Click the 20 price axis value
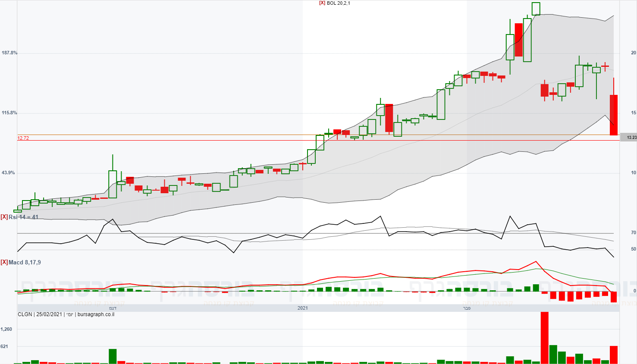Image resolution: width=637 pixels, height=364 pixels. 634,53
